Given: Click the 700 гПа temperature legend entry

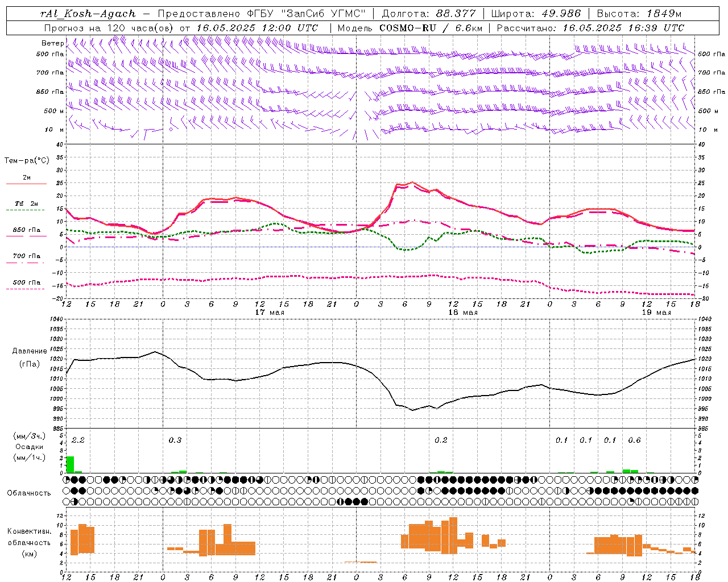Looking at the screenshot, I should coord(27,256).
